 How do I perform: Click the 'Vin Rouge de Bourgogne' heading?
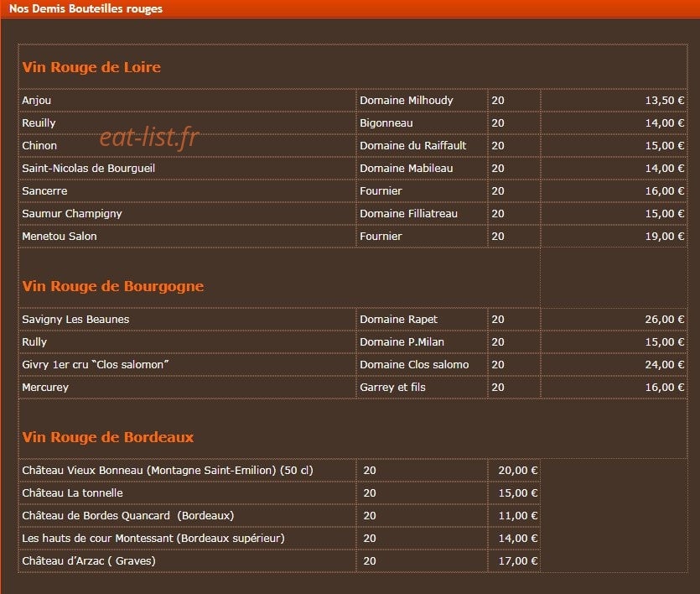[113, 286]
